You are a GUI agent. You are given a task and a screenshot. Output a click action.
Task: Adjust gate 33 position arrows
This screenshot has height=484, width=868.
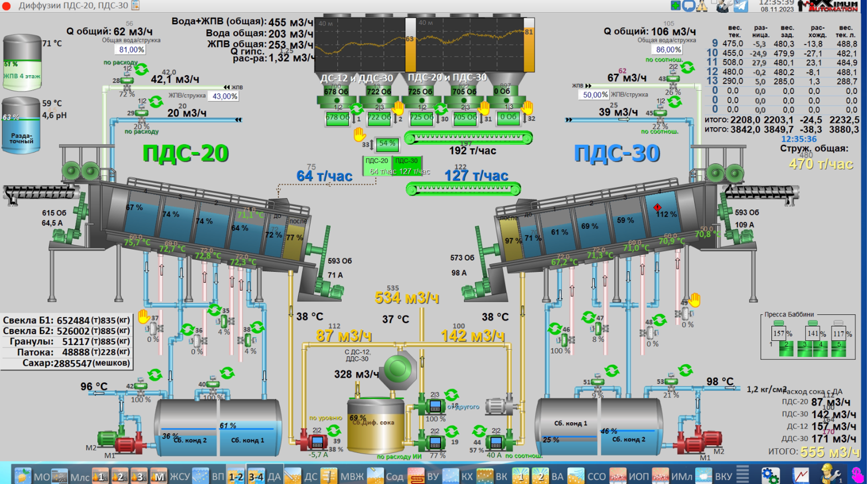(372, 145)
